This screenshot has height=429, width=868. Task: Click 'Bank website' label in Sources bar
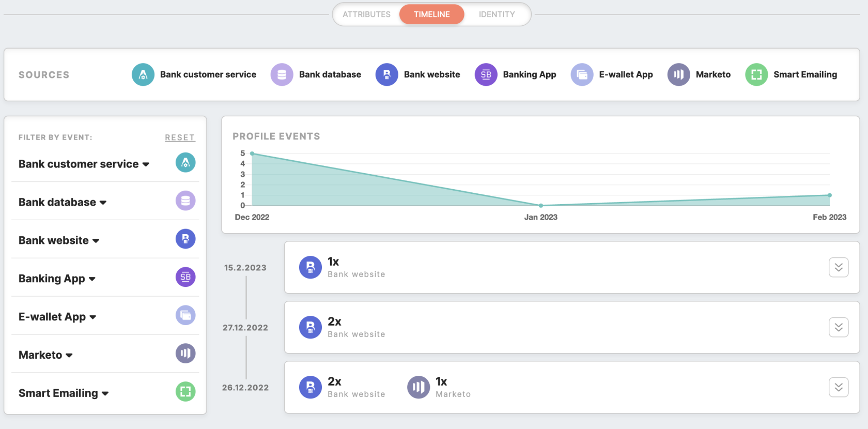tap(432, 74)
